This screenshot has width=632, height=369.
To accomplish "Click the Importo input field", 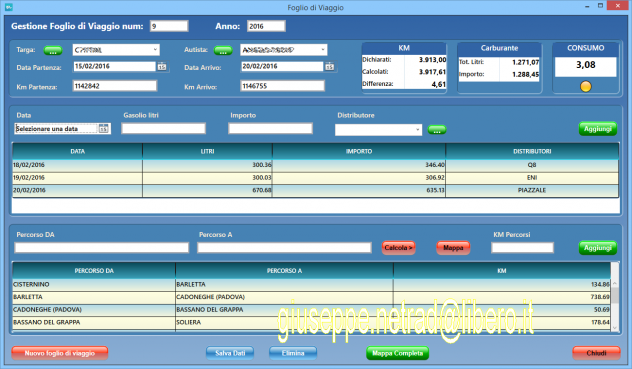I will coord(270,129).
